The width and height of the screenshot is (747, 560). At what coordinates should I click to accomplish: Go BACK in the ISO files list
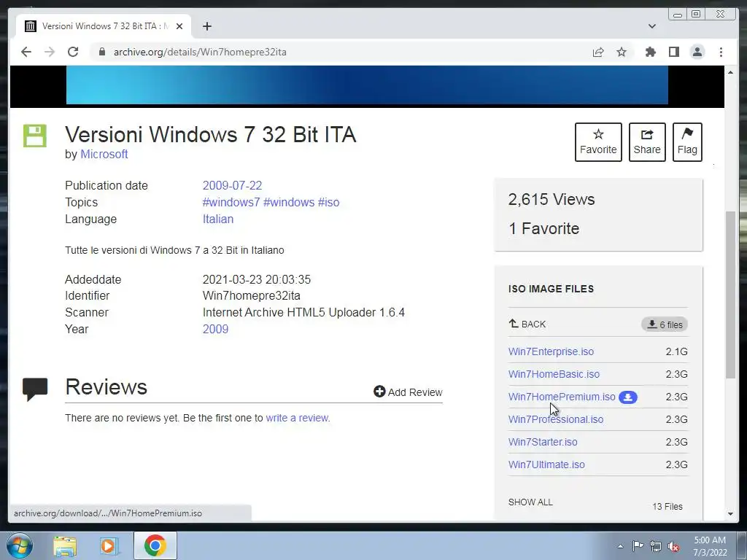(x=527, y=324)
